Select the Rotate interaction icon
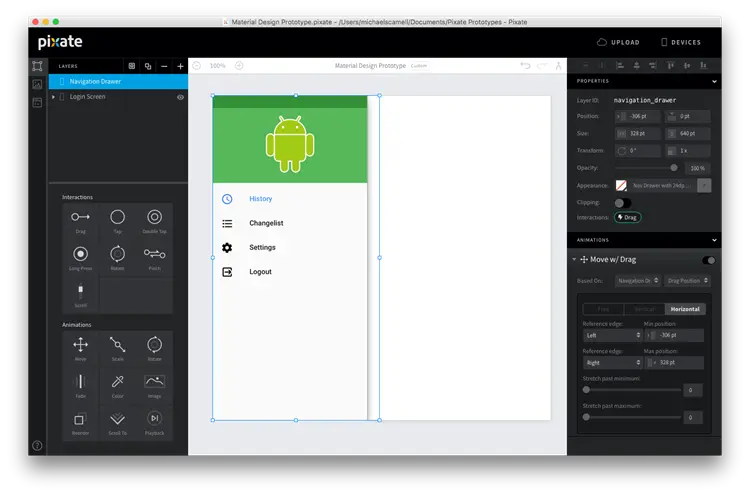Viewport: 750px width, 497px height. (x=117, y=254)
